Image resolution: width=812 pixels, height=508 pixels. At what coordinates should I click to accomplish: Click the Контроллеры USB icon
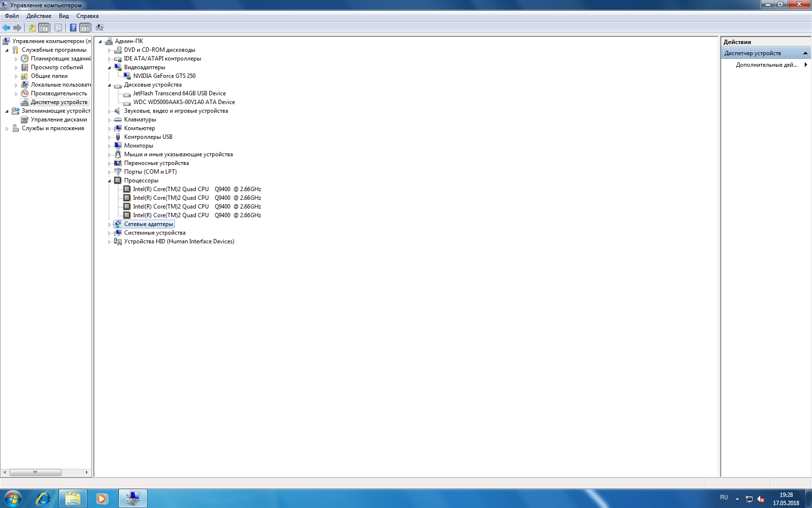click(x=118, y=137)
